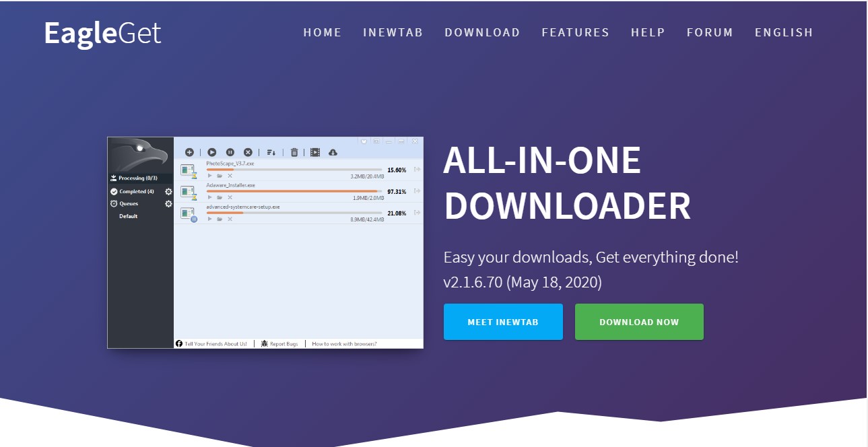Remove Adaware_Installer.exe with its small X

click(x=230, y=197)
